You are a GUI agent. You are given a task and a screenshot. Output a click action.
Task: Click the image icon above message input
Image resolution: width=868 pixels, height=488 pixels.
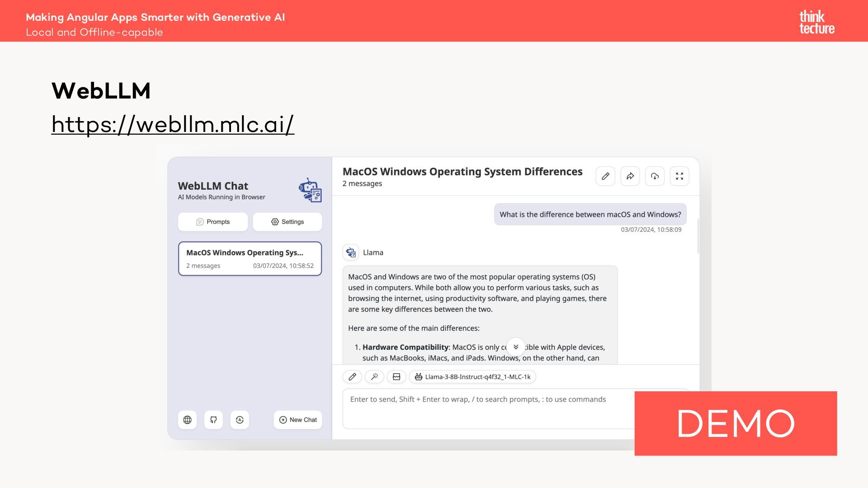tap(396, 377)
